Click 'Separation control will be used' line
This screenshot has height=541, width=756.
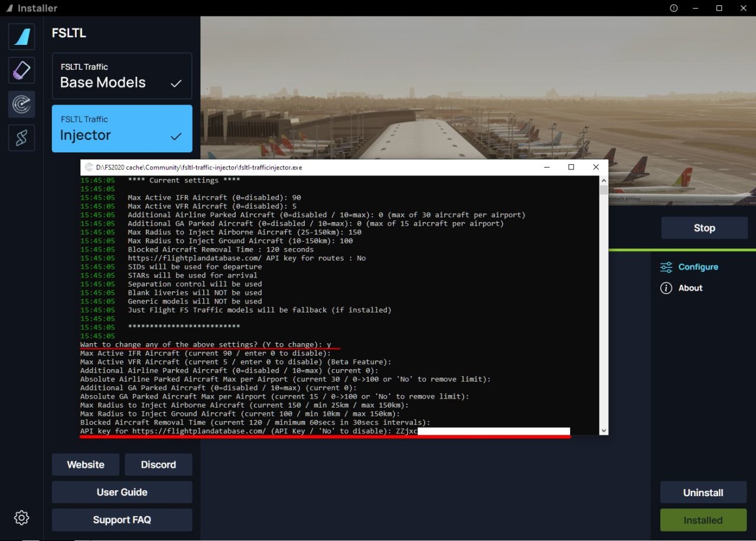click(x=195, y=284)
